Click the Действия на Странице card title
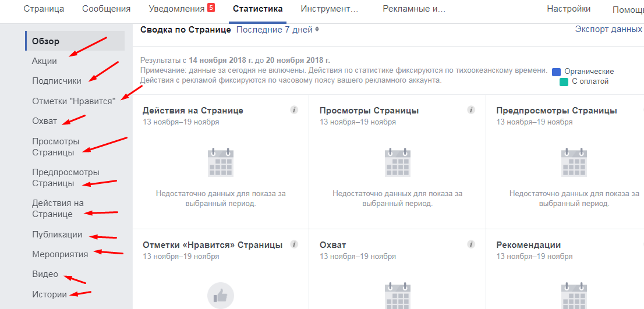The height and width of the screenshot is (309, 644). click(193, 111)
